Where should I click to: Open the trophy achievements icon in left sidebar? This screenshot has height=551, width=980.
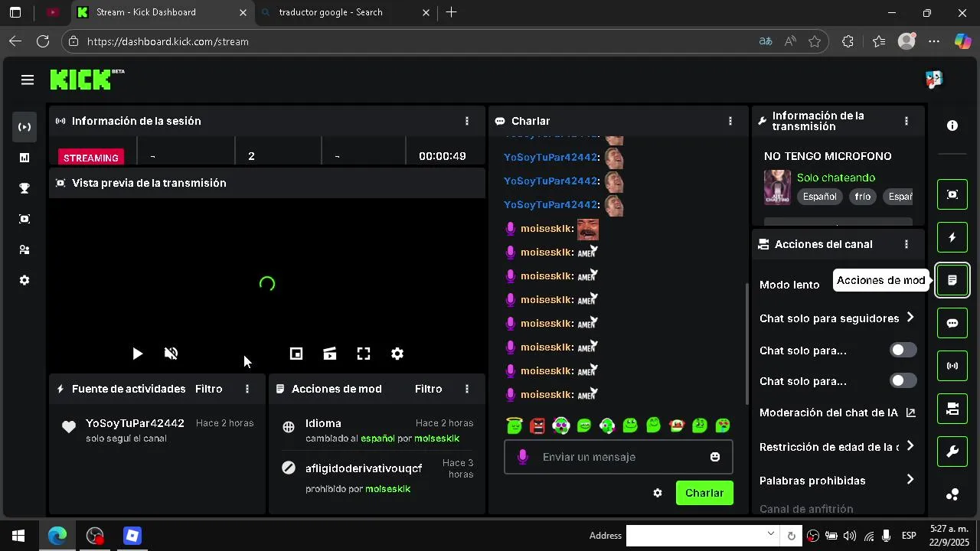click(24, 188)
